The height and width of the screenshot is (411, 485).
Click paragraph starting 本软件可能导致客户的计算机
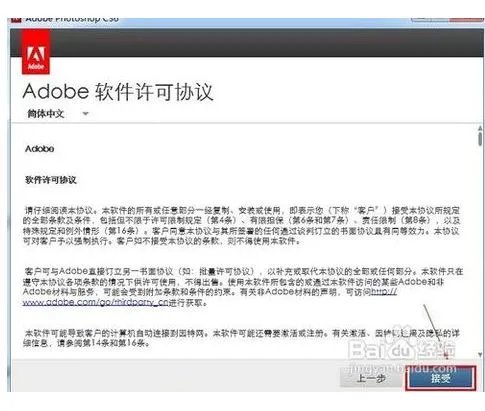tap(241, 338)
